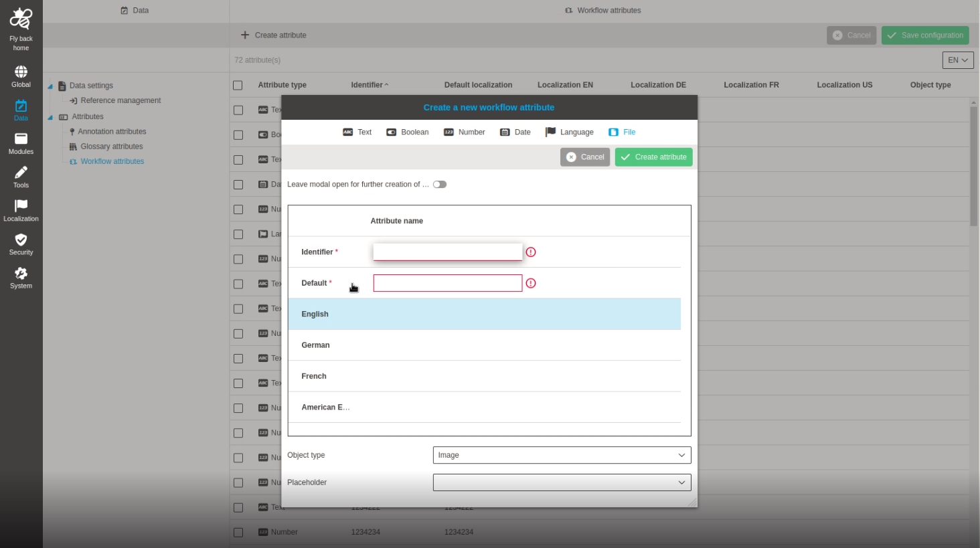980x548 pixels.
Task: Click the Fly back home bee logo
Action: [x=21, y=19]
